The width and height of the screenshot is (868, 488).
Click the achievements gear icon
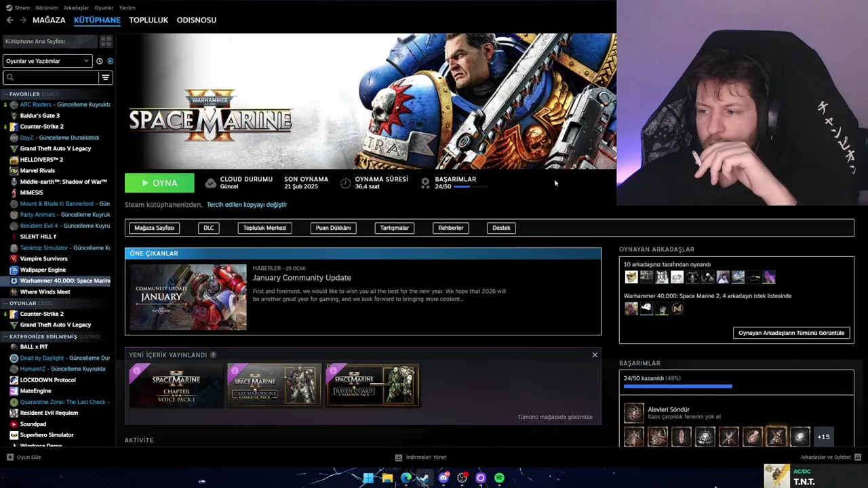tap(425, 183)
